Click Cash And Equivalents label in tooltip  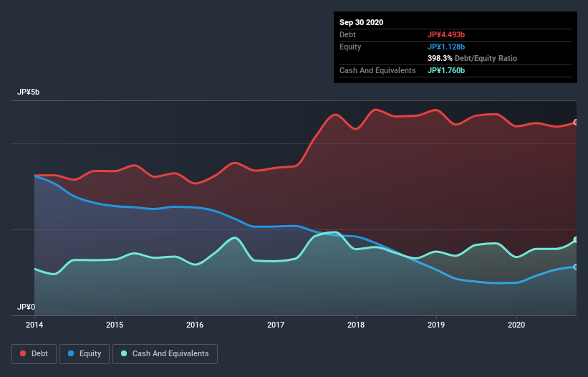click(x=377, y=70)
